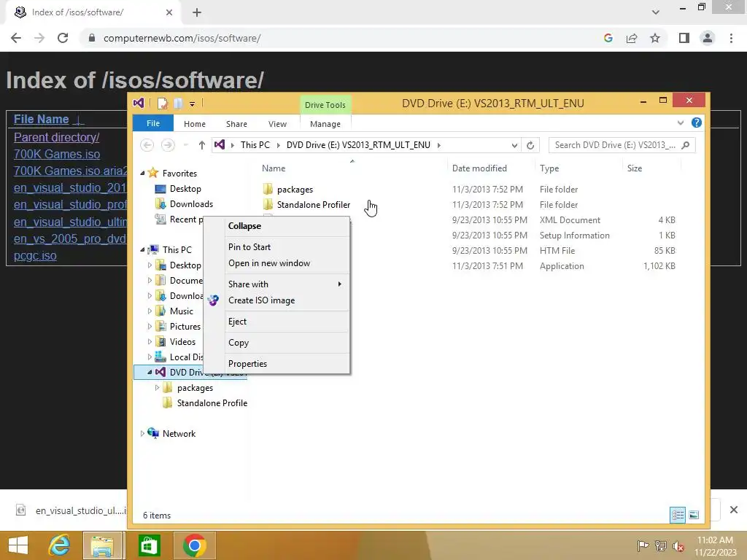The width and height of the screenshot is (747, 560).
Task: Expand the Videos tree node arrow
Action: [150, 341]
